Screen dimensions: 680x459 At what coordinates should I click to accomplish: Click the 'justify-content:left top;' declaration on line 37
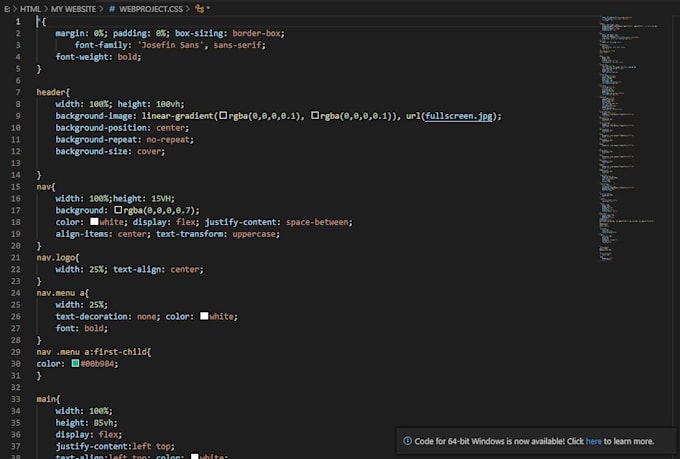tap(115, 446)
